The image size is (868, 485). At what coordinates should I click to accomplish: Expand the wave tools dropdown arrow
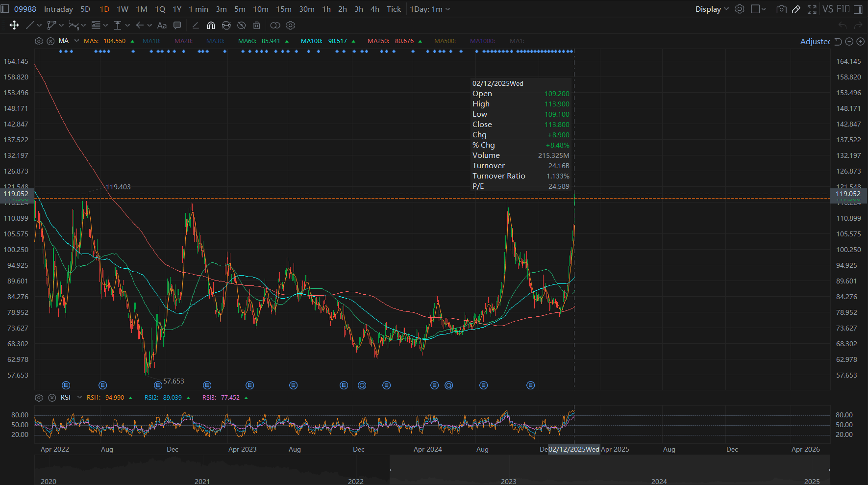(x=83, y=25)
